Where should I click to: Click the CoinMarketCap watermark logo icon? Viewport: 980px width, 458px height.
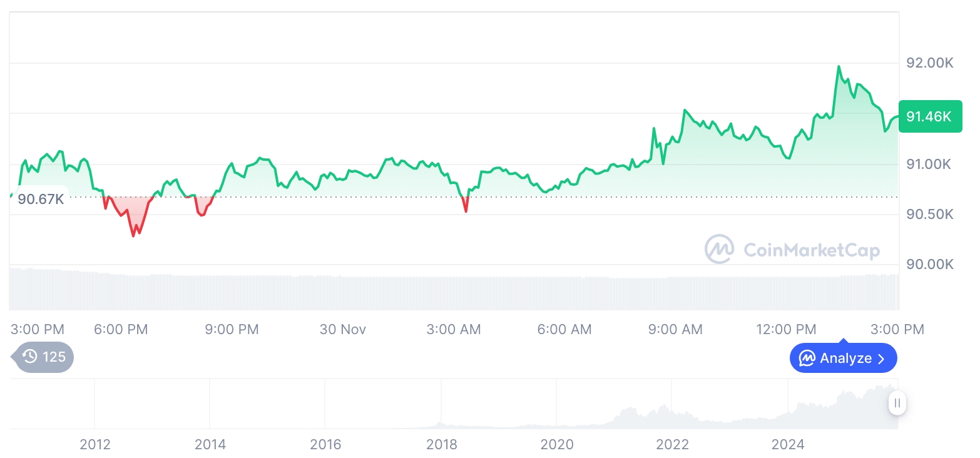point(719,249)
